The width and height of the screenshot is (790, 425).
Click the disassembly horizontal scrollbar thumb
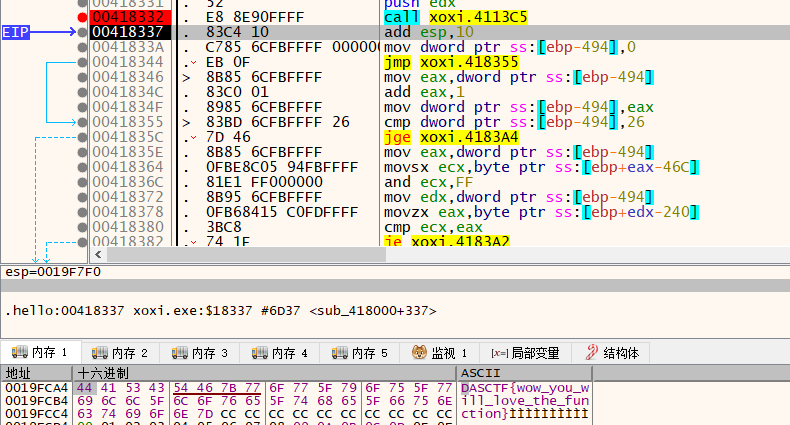[246, 255]
